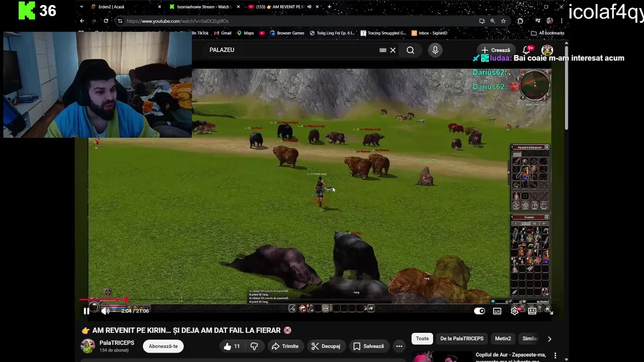Select the De la PalaTRICEPS chip
The width and height of the screenshot is (644, 362).
point(462,338)
